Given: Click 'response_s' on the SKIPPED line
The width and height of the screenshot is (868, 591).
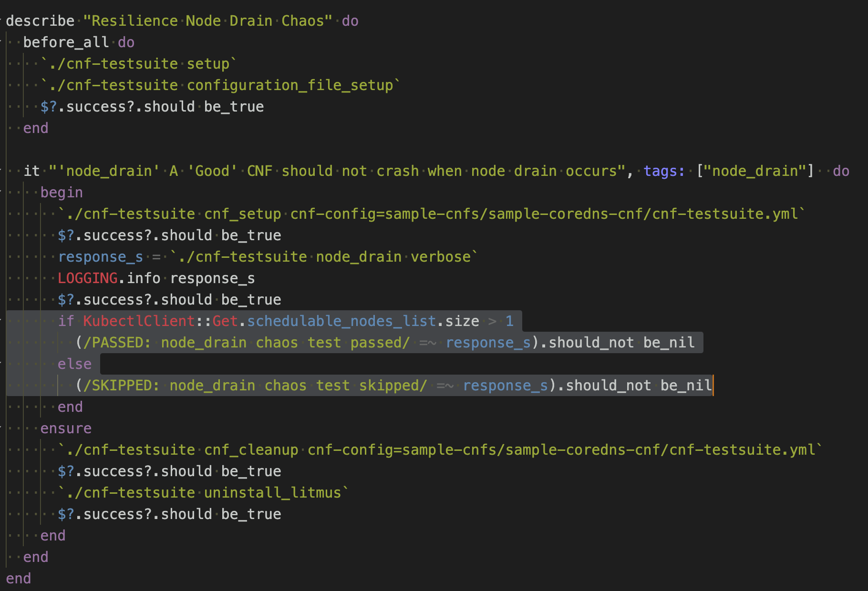Looking at the screenshot, I should (506, 386).
